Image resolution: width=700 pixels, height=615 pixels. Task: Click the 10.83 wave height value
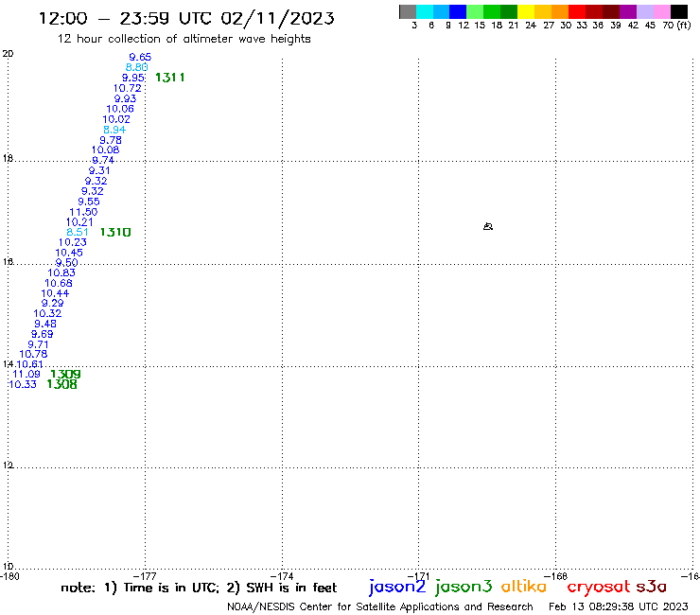(x=61, y=272)
